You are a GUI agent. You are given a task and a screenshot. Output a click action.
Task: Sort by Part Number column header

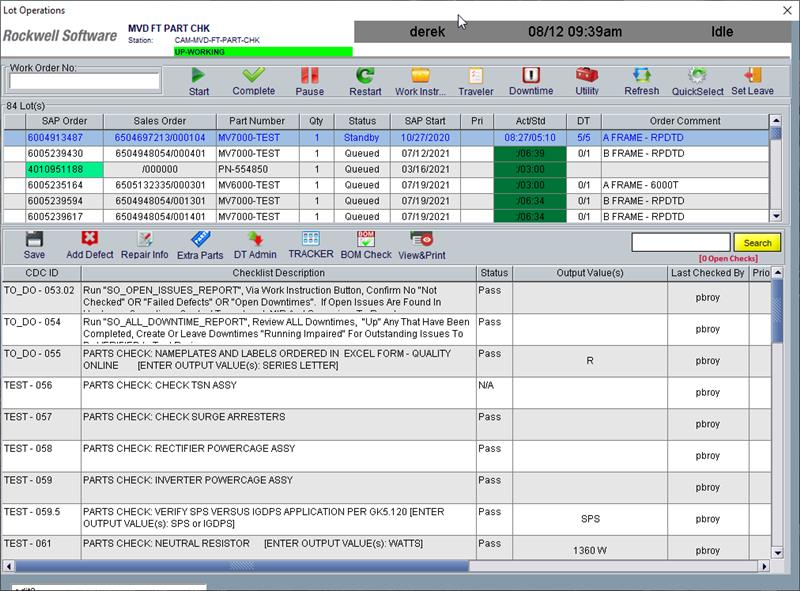click(x=257, y=121)
